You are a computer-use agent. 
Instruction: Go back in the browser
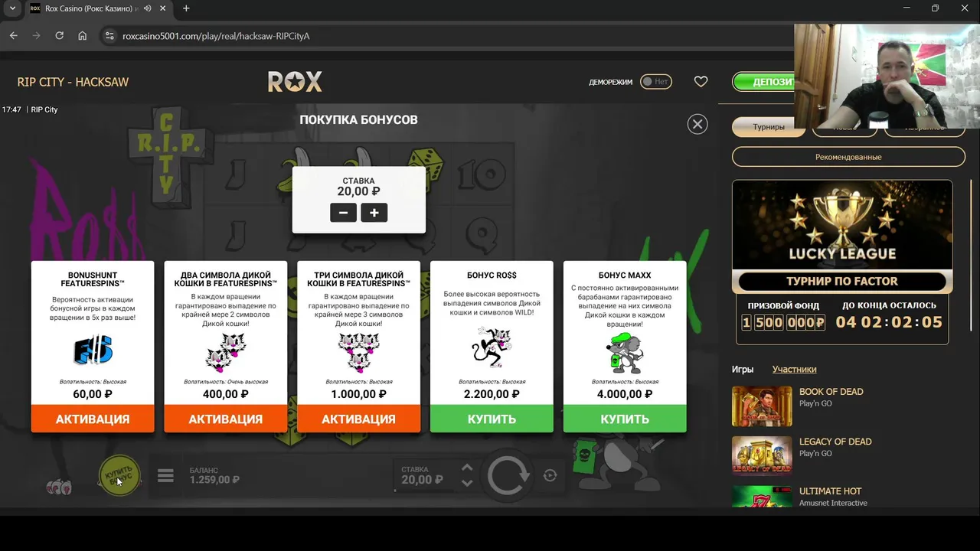[13, 36]
